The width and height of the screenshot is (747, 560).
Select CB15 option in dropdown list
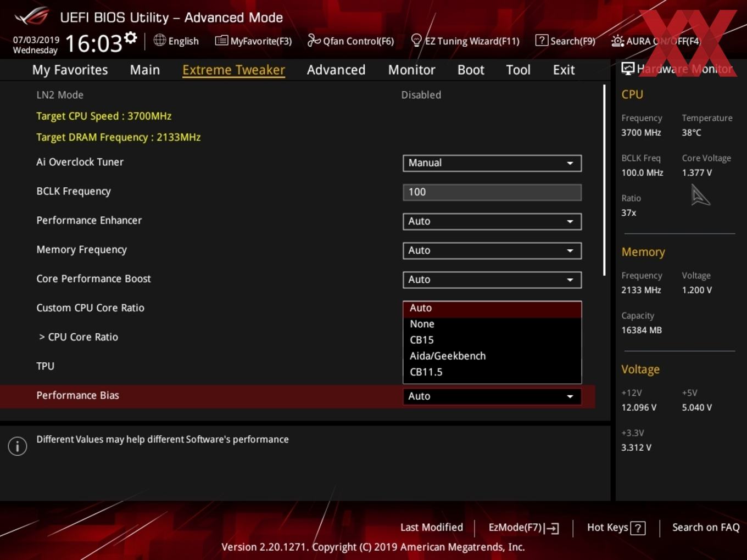click(x=492, y=340)
